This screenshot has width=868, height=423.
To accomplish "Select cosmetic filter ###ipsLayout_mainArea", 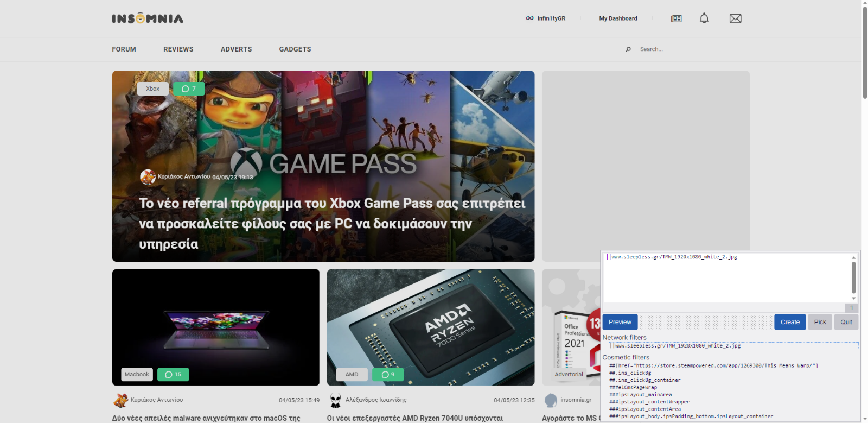I will (x=640, y=395).
